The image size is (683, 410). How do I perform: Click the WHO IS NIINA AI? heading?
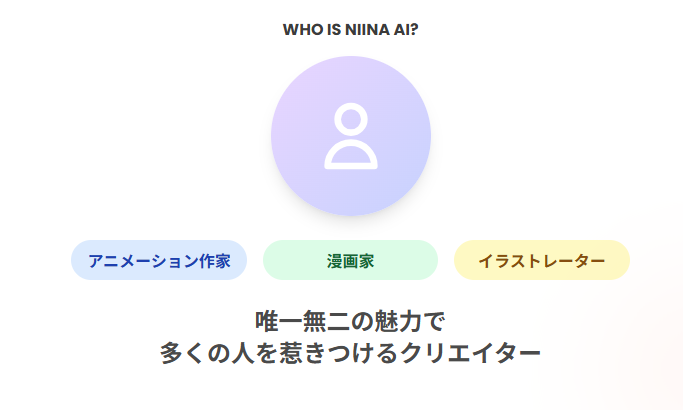coord(350,29)
